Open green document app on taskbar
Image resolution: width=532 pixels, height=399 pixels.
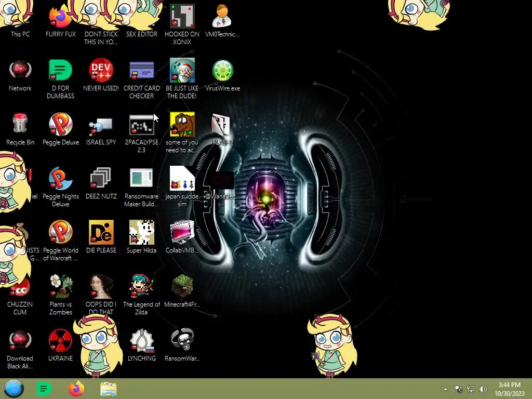tap(44, 389)
